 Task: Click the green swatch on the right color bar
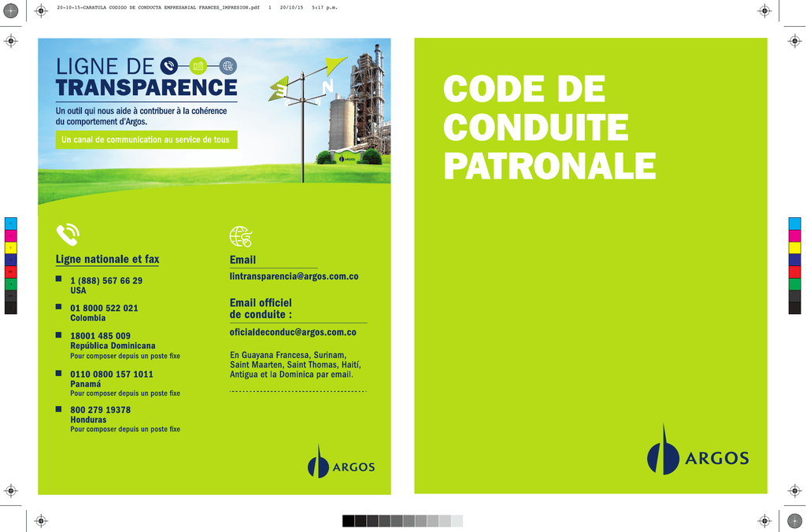[x=795, y=284]
